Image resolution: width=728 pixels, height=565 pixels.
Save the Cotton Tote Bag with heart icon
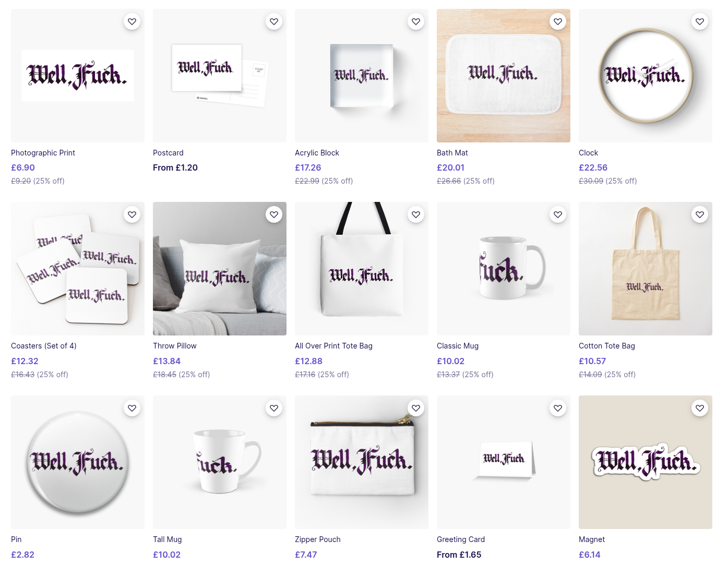click(x=700, y=214)
